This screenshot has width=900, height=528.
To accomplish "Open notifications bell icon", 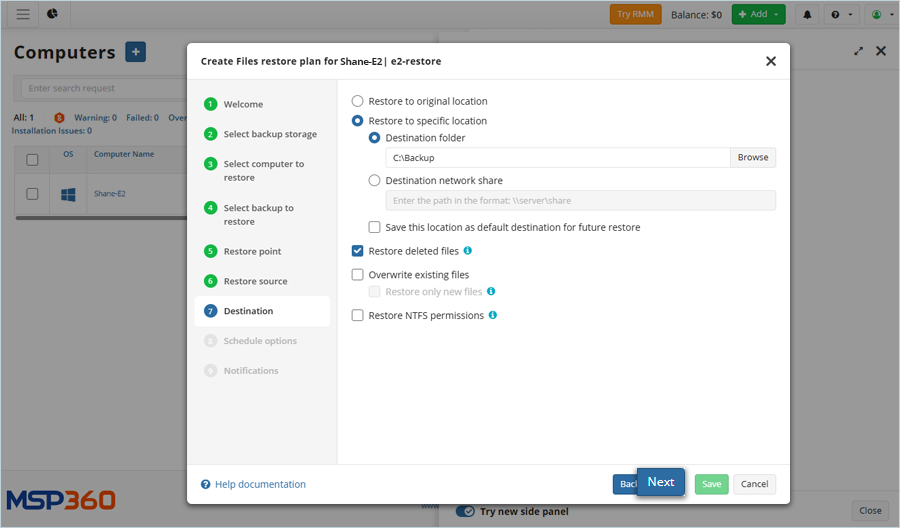I will pos(807,15).
